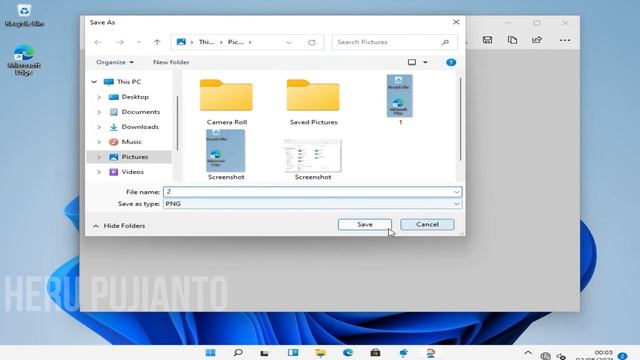Collapse the This PC tree node
The image size is (640, 360).
pos(94,82)
